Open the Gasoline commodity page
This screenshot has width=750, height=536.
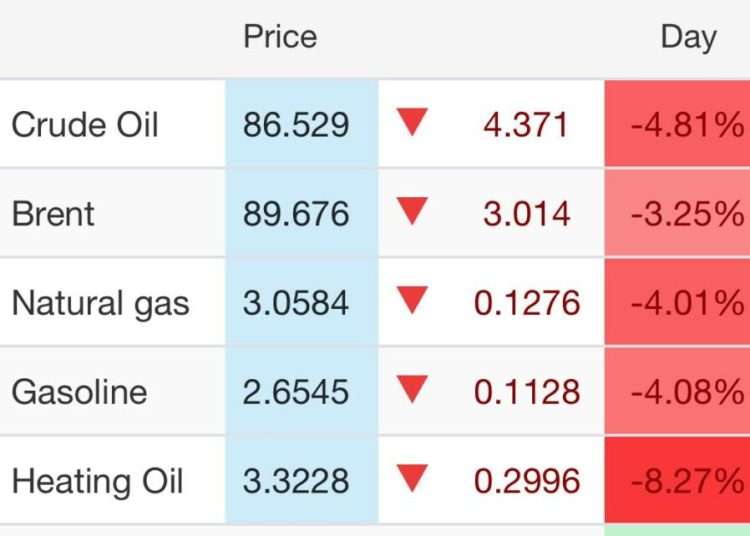pos(79,391)
